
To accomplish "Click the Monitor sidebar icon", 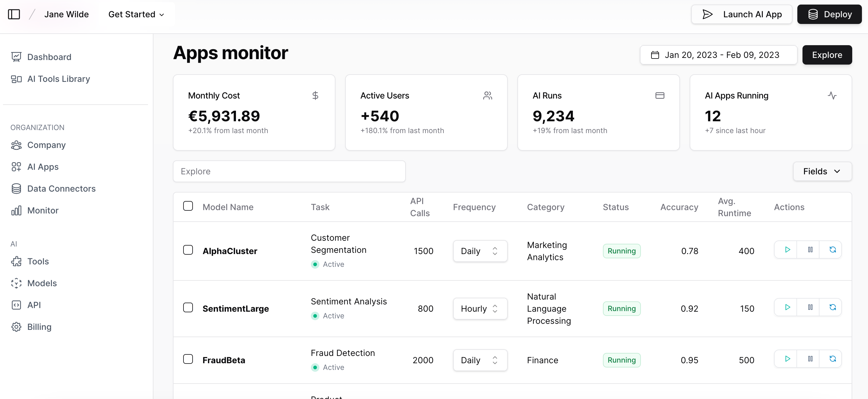I will (16, 210).
